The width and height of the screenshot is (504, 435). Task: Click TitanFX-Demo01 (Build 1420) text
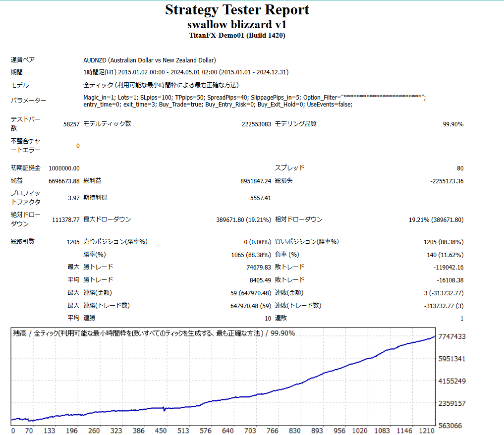tap(237, 35)
